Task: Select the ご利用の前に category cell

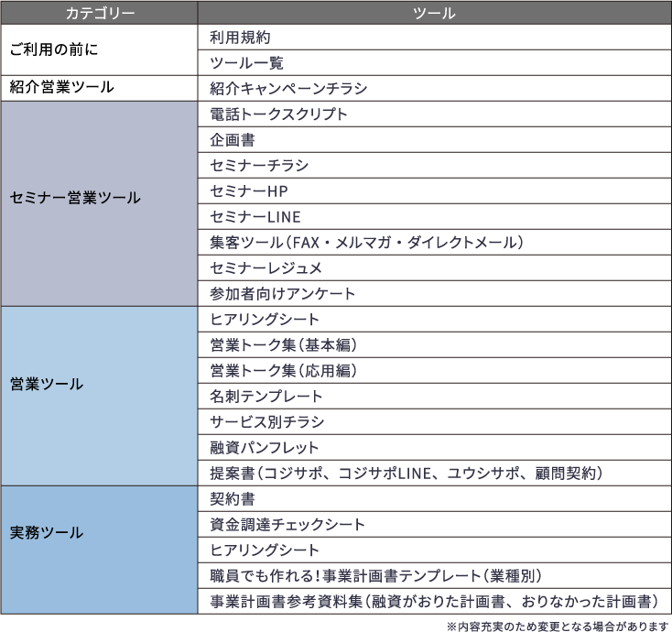Action: 99,49
